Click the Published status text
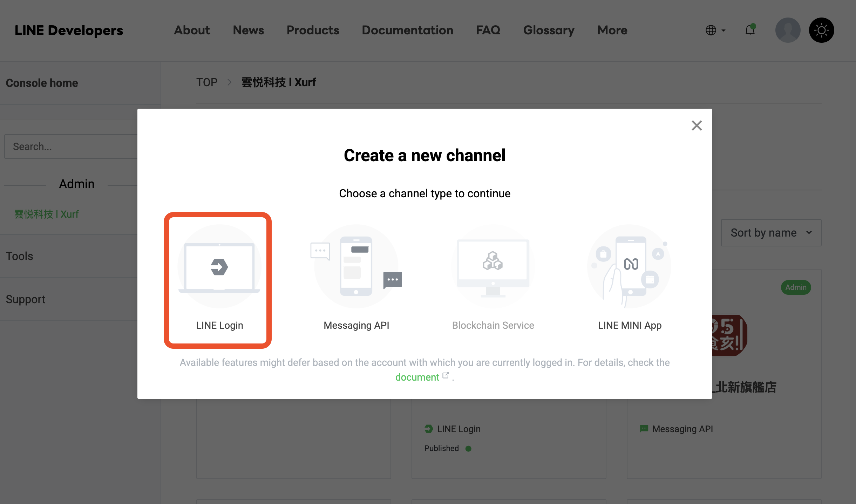 (441, 448)
